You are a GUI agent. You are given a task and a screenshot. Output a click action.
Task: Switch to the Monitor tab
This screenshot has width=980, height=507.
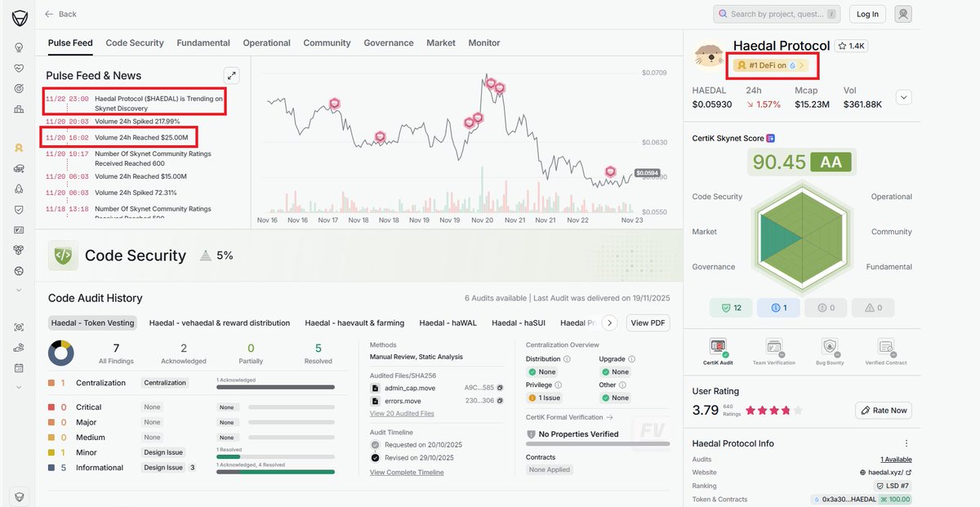tap(484, 42)
